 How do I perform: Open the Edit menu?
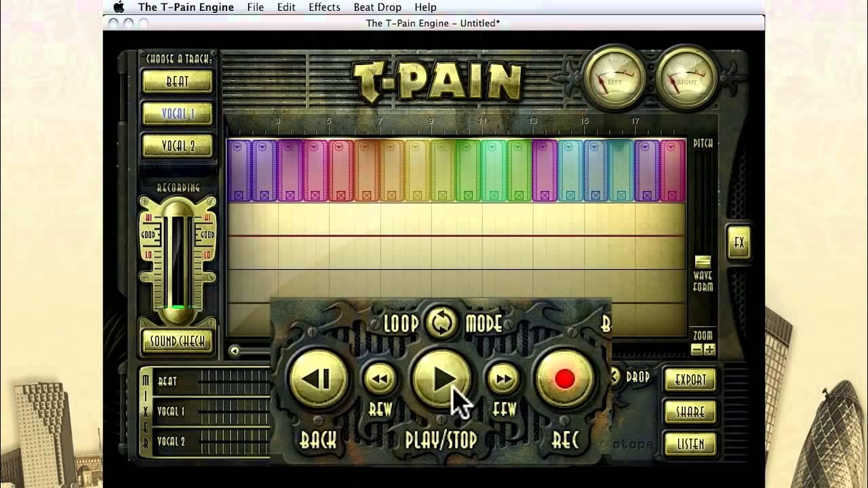pyautogui.click(x=286, y=7)
